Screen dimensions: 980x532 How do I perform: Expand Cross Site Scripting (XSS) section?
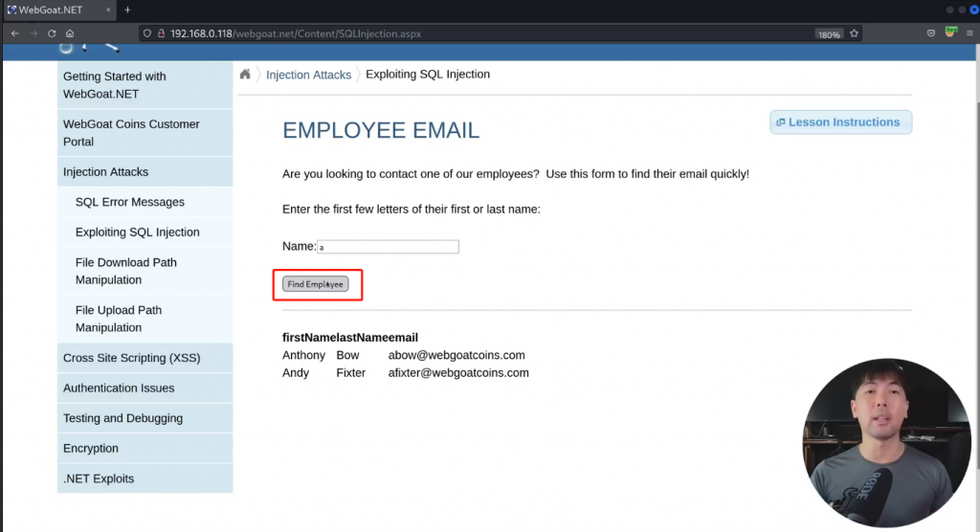145,358
